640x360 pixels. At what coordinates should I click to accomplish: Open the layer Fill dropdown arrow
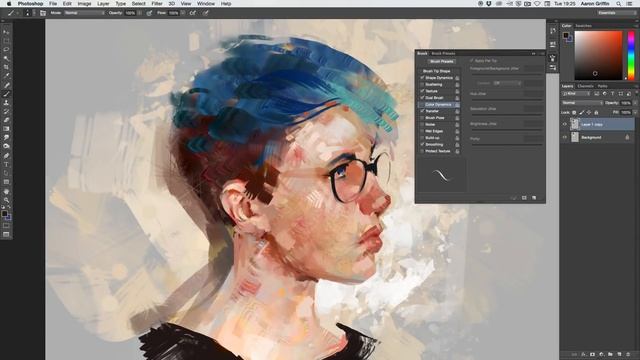tap(634, 112)
